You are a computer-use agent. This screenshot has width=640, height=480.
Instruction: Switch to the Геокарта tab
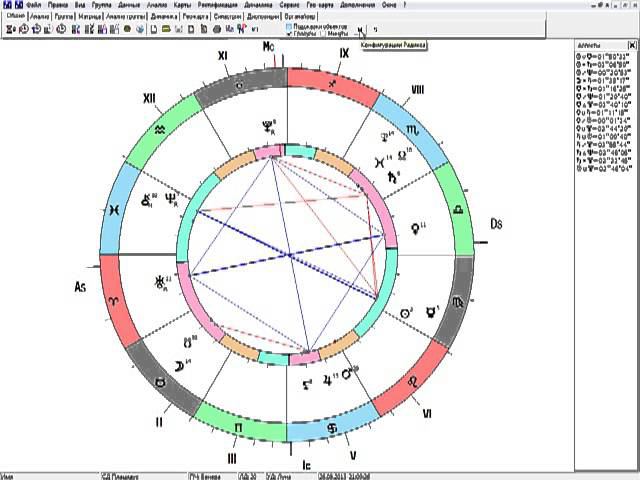(195, 16)
